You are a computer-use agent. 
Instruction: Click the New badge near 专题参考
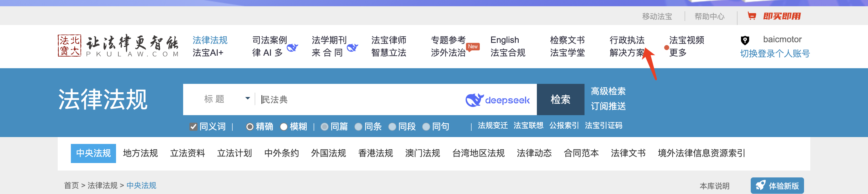pyautogui.click(x=473, y=47)
